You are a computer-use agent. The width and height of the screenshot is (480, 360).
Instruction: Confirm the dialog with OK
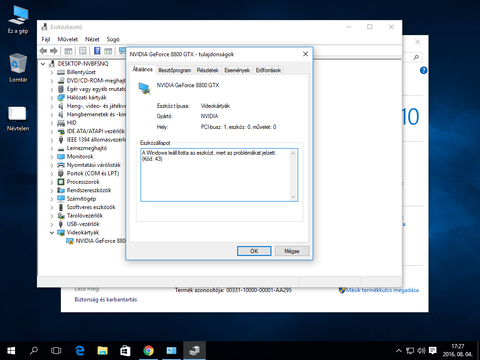[254, 251]
